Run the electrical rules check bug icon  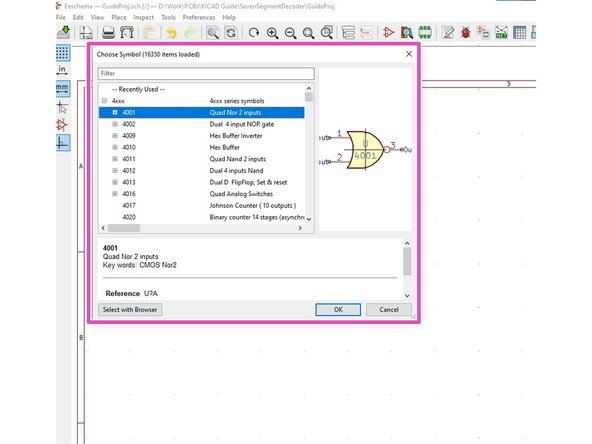point(466,32)
